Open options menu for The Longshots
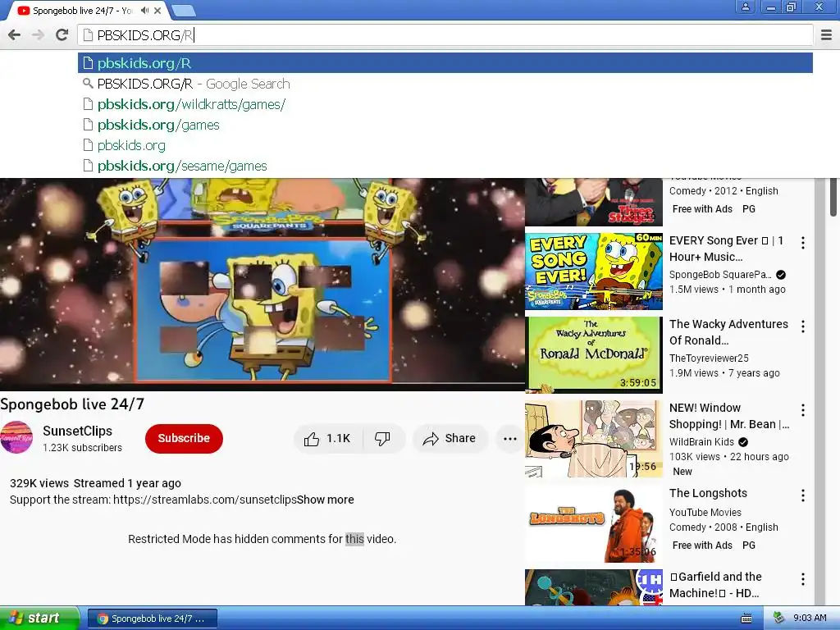This screenshot has width=840, height=630. pyautogui.click(x=802, y=495)
